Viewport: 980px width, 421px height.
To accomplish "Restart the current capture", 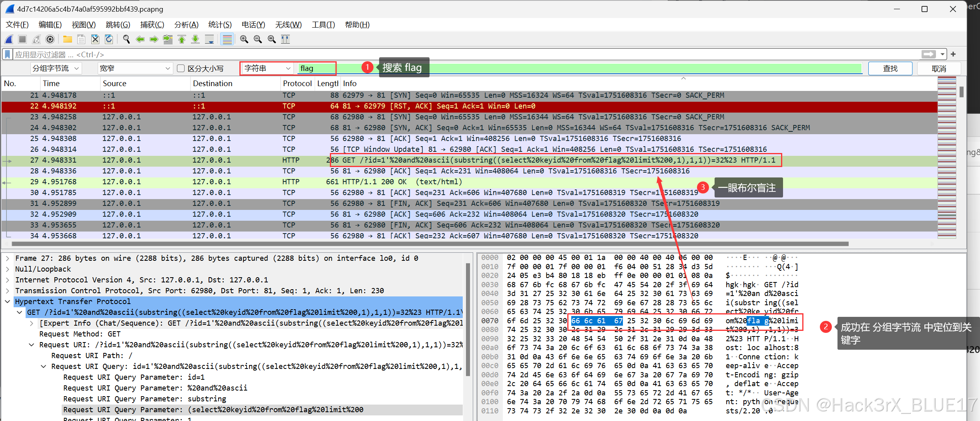I will (x=36, y=39).
